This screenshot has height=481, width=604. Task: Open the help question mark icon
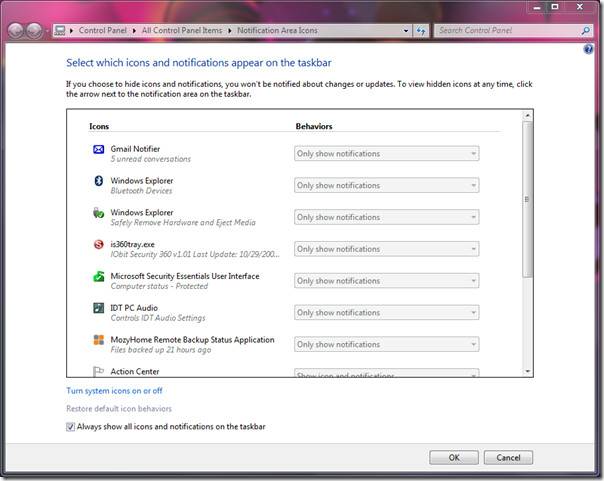[588, 49]
